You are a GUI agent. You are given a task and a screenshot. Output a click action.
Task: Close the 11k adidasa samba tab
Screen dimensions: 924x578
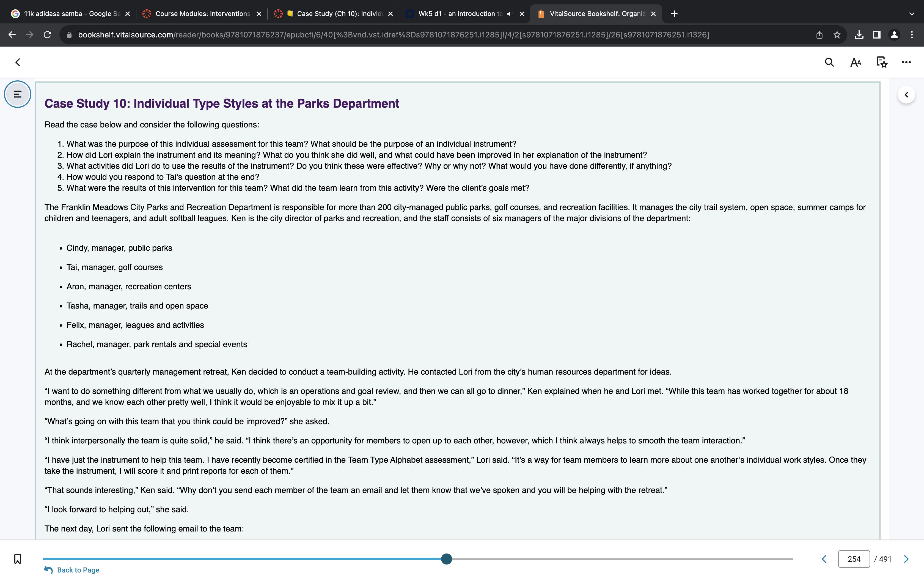128,14
